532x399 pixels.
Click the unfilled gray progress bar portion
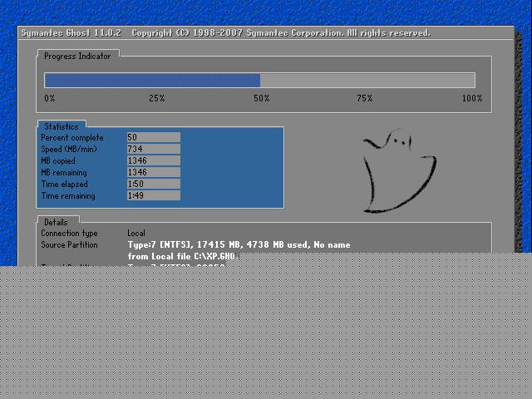click(x=367, y=81)
